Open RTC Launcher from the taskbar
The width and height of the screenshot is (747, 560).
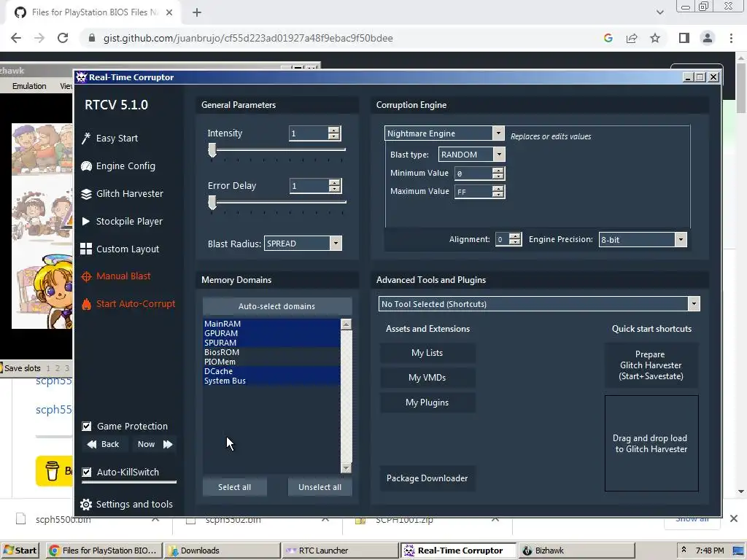[340, 551]
